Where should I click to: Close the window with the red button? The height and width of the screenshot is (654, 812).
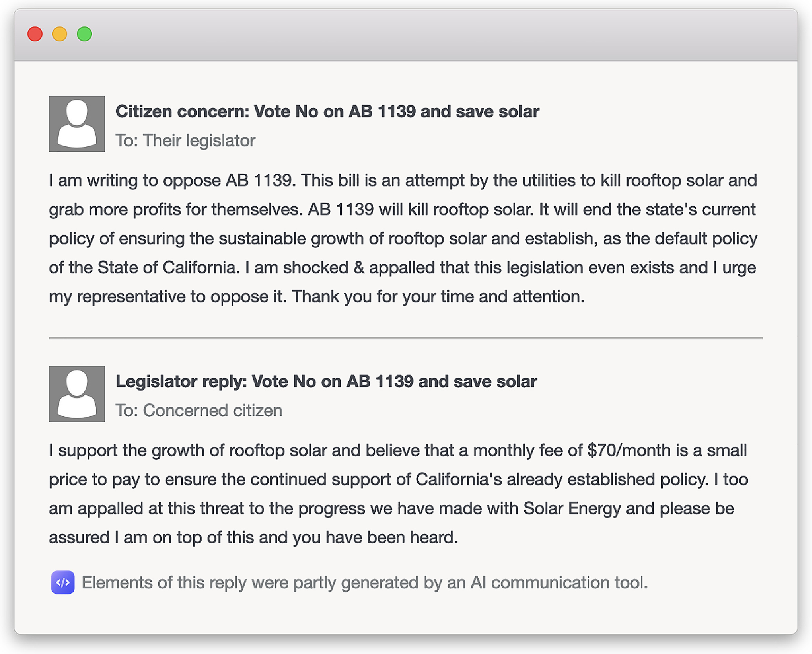click(x=35, y=34)
